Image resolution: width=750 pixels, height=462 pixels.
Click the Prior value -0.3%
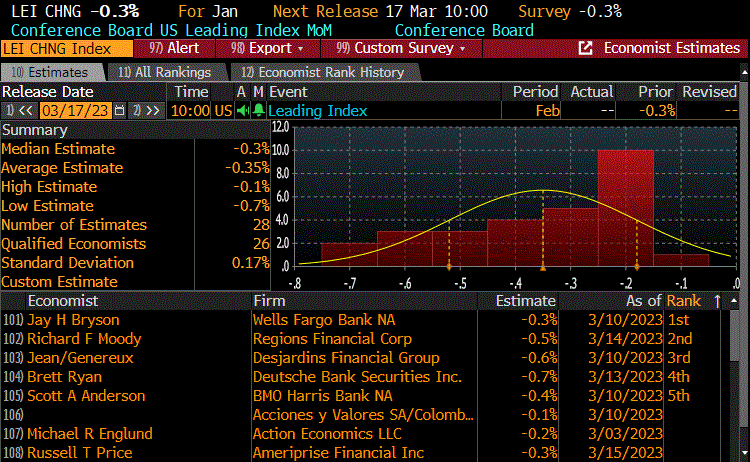click(657, 111)
